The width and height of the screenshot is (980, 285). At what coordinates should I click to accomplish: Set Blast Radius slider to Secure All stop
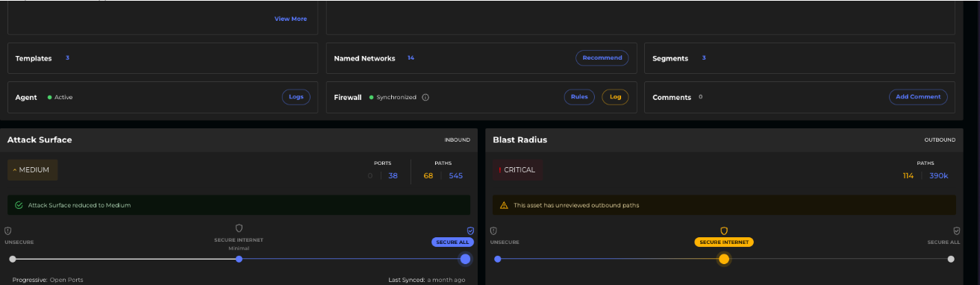[951, 259]
